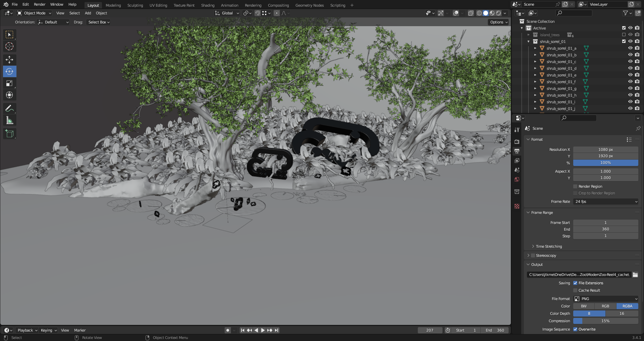
Task: Open the Object Mode dropdown
Action: click(x=34, y=13)
